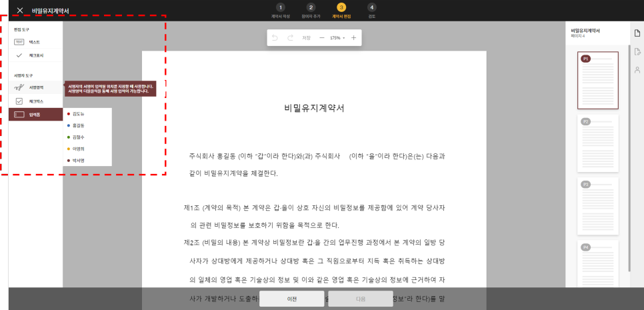Screen dimensions: 644x310
Task: Choose signer 이영희 from the signer list
Action: pos(87,149)
